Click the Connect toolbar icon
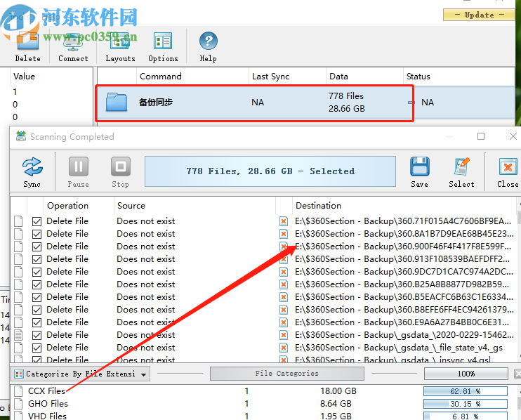This screenshot has width=521, height=420. (73, 41)
